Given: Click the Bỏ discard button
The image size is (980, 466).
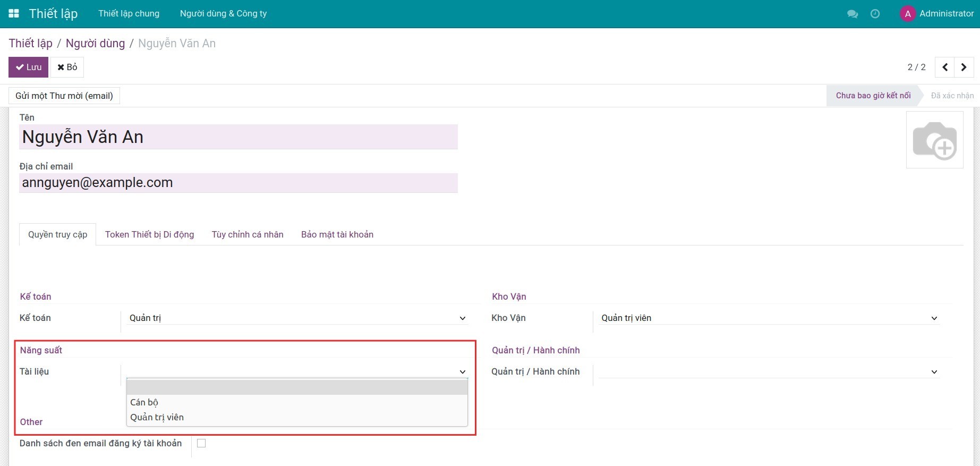Looking at the screenshot, I should click(x=67, y=67).
